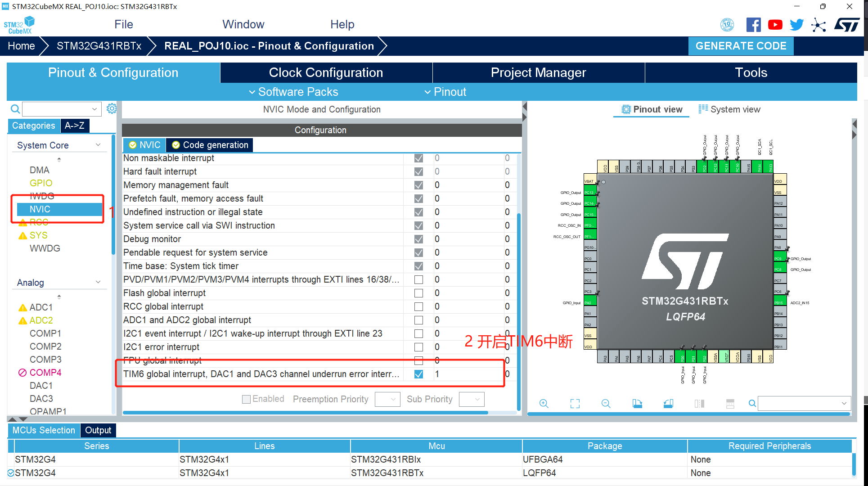The height and width of the screenshot is (486, 868).
Task: Flip the chip horizontally with the split icon
Action: pos(699,404)
